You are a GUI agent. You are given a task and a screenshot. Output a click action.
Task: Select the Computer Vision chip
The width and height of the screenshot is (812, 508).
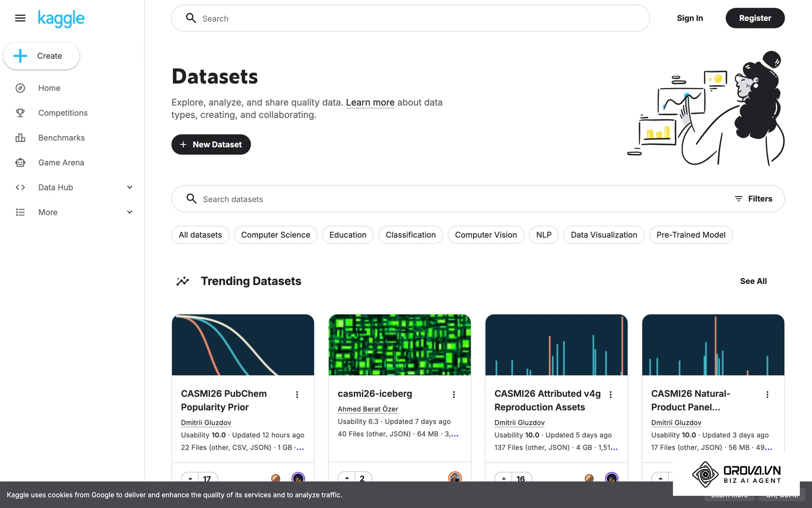click(x=486, y=235)
